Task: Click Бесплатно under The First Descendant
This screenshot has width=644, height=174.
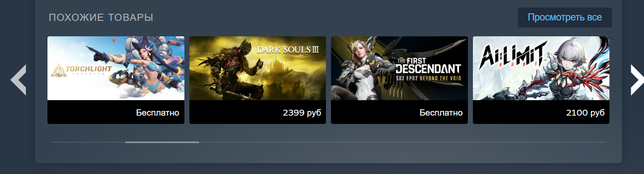Action: [x=441, y=113]
